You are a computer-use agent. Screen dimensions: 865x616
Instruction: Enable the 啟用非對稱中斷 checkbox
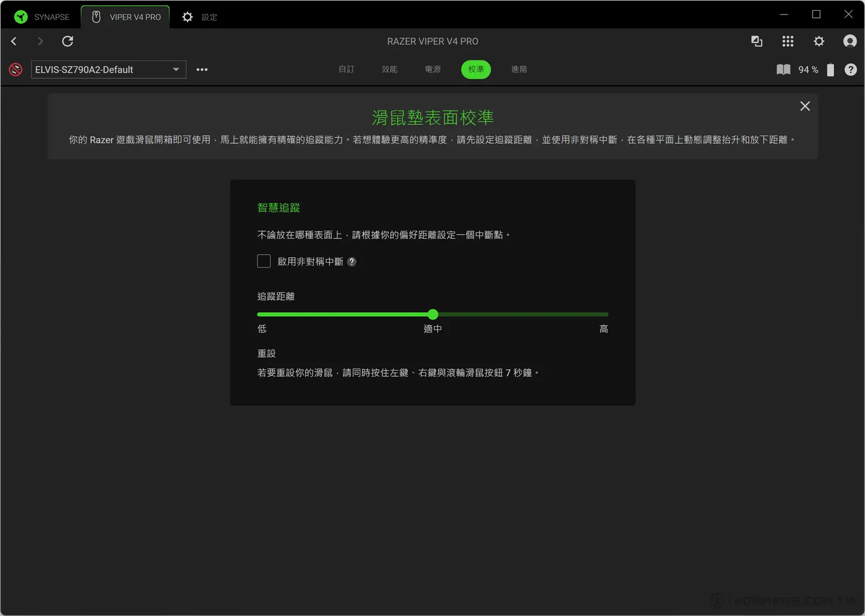tap(264, 261)
